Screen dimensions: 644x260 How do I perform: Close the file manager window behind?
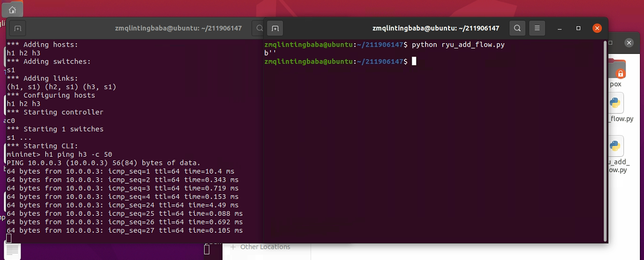(x=629, y=43)
